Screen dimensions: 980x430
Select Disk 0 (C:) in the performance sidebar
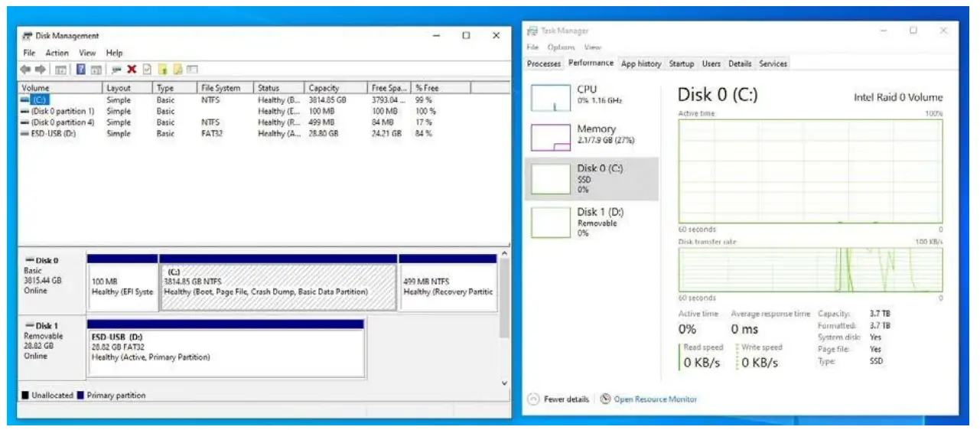click(591, 179)
